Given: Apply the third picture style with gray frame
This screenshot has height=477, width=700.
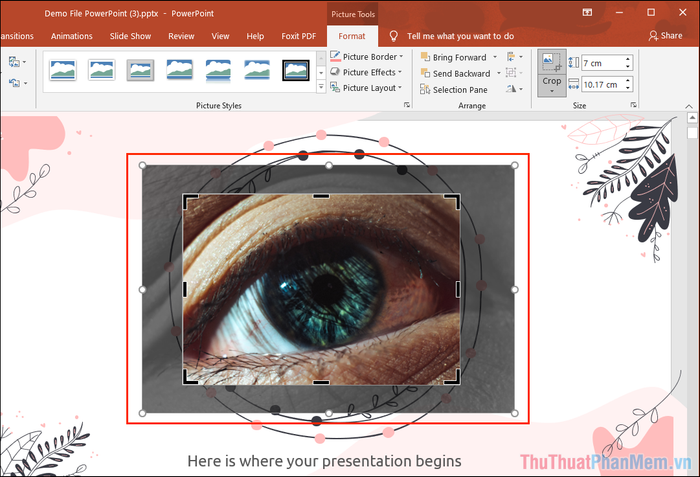Looking at the screenshot, I should (x=140, y=70).
